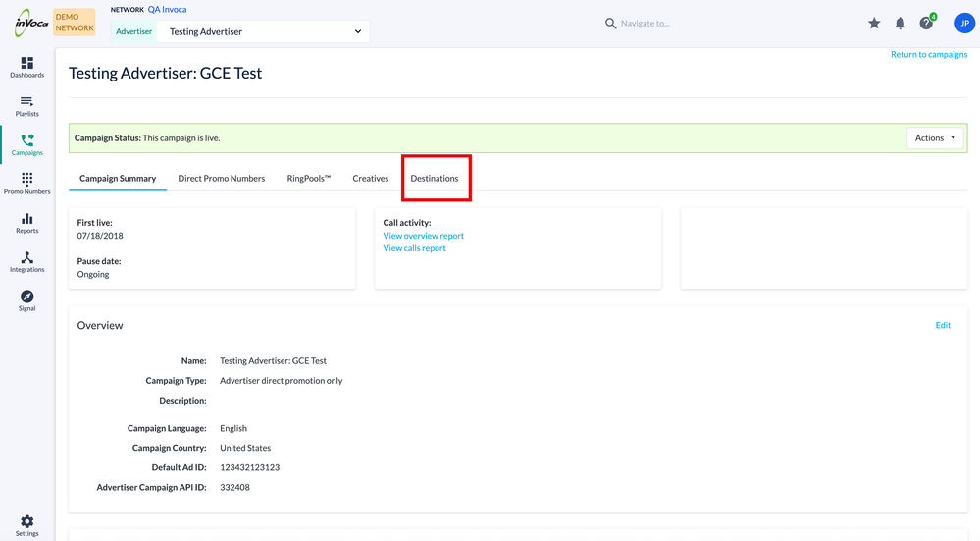Switch to the Destinations tab
The height and width of the screenshot is (541, 980).
click(435, 179)
